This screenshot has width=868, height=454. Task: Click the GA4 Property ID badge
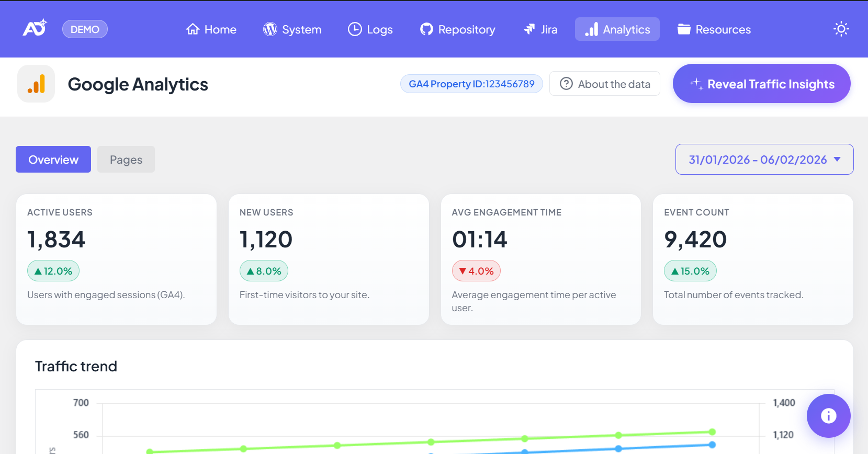[x=471, y=84]
